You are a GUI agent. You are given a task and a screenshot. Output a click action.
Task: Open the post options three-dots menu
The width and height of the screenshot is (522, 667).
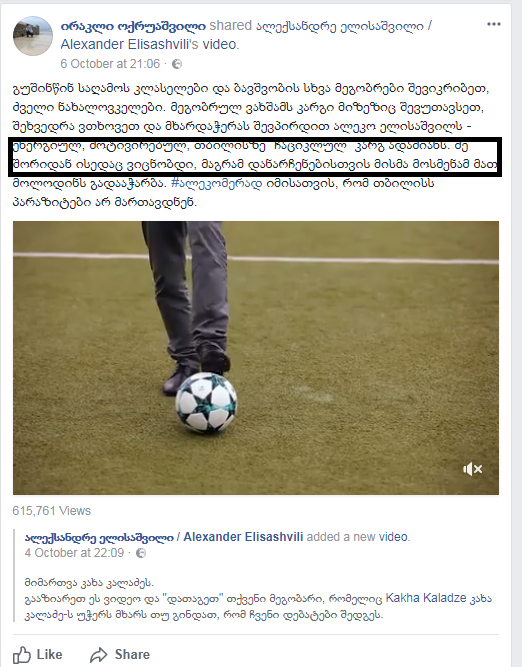(493, 24)
